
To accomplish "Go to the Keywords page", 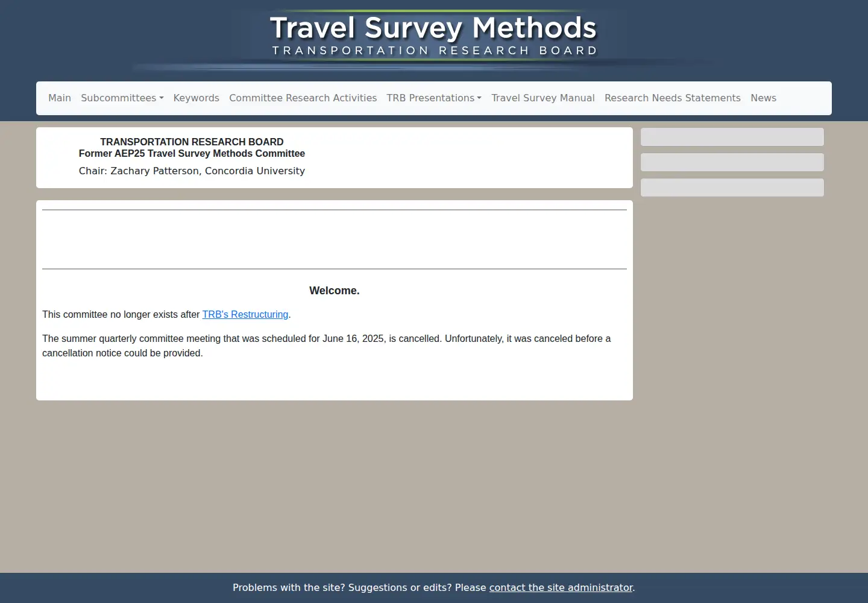I will pyautogui.click(x=197, y=98).
